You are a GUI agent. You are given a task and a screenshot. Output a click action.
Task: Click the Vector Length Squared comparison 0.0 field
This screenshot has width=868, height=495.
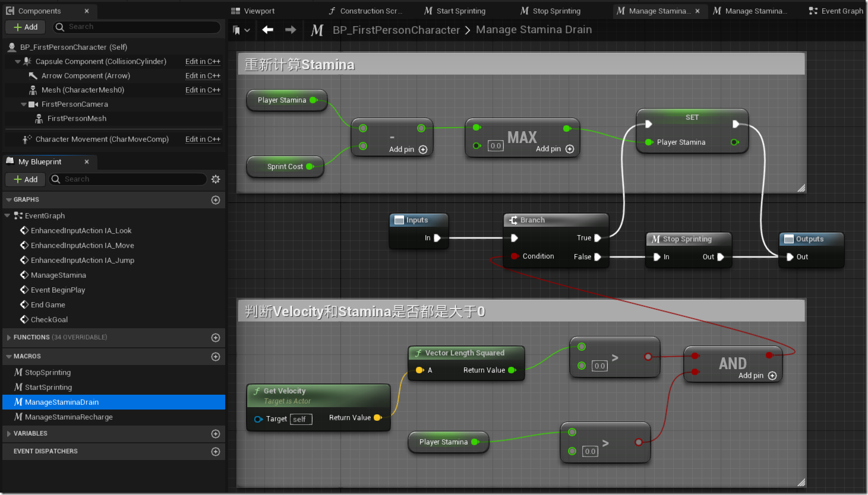[600, 366]
